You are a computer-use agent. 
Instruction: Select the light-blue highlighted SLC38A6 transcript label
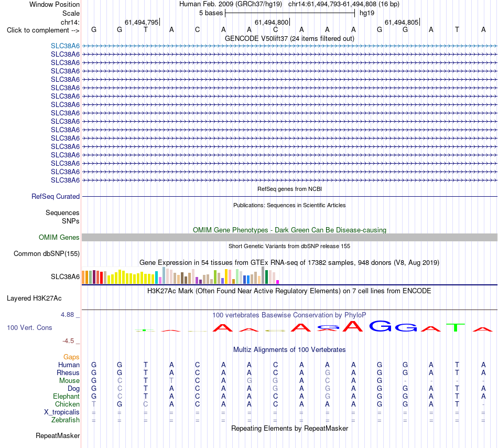(x=65, y=46)
